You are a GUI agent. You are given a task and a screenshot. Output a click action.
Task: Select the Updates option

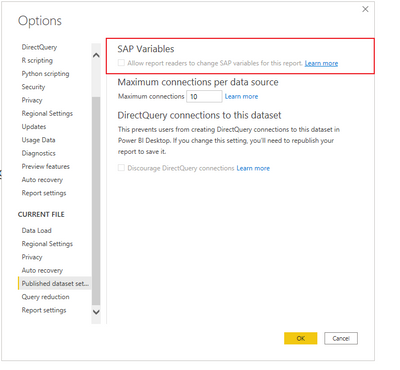34,127
